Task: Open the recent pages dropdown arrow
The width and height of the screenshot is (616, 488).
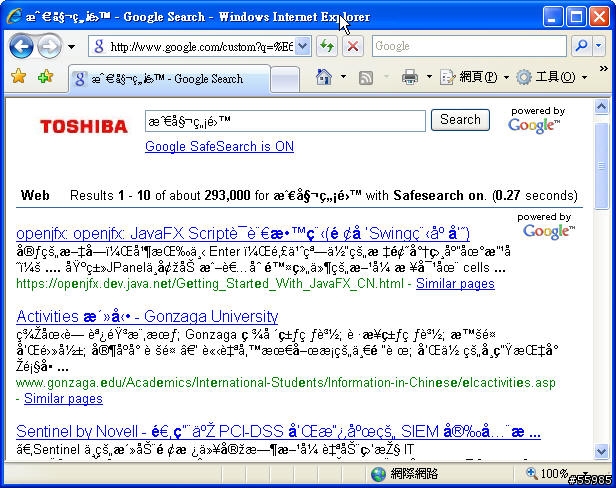Action: click(x=71, y=47)
